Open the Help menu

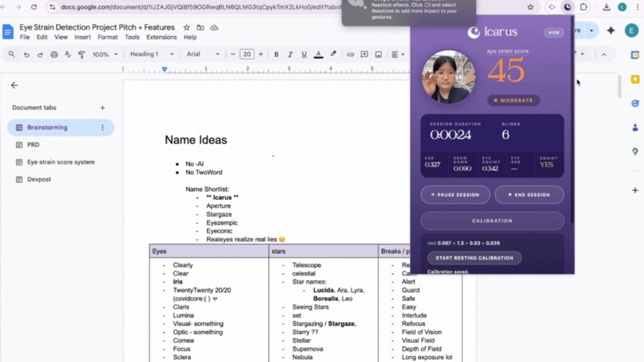190,37
